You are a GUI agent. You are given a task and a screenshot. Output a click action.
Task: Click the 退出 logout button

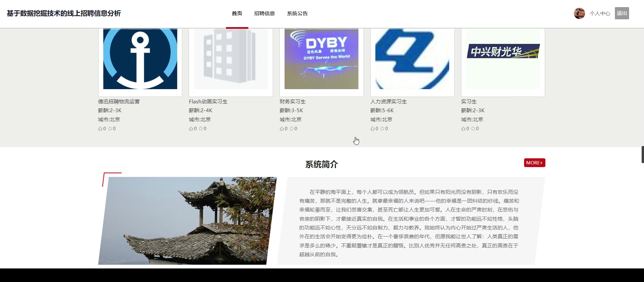[622, 13]
